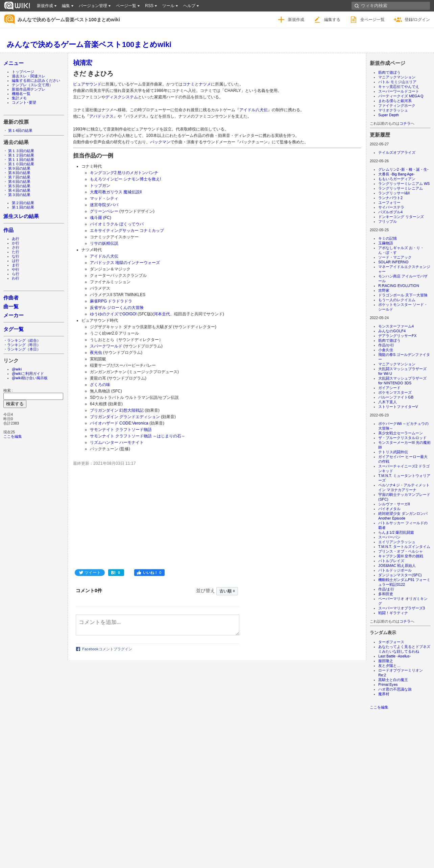Open Primal Eyes random link
This screenshot has width=434, height=868.
coord(388,684)
